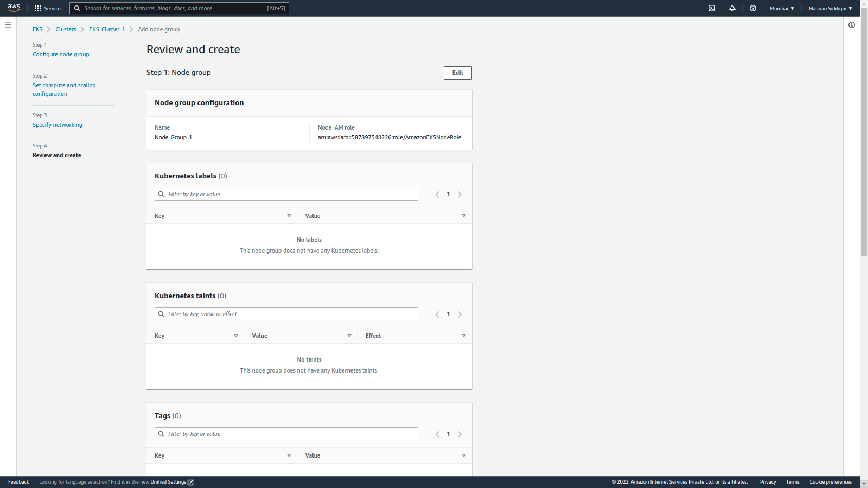Toggle sorting on the Tags Value column
The image size is (868, 488).
464,455
